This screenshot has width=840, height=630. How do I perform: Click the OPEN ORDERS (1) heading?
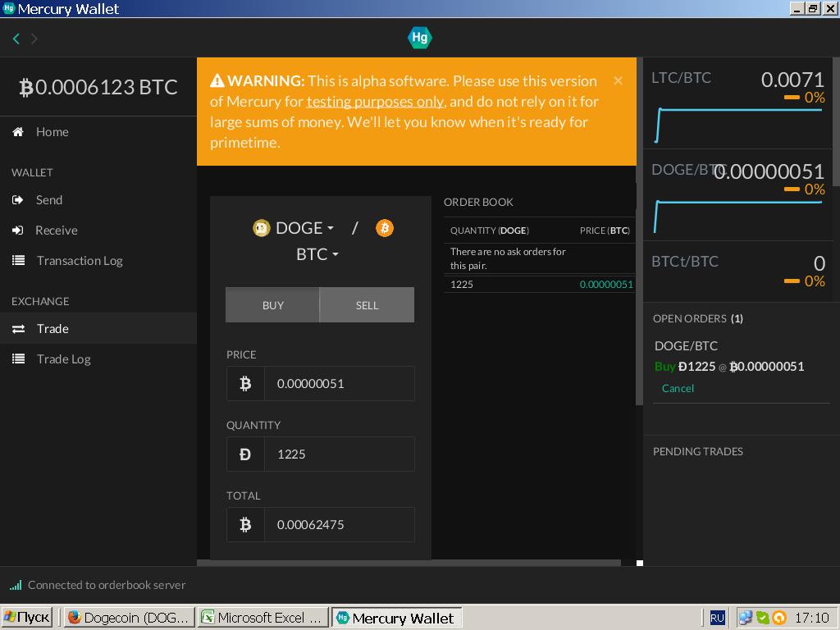click(697, 319)
